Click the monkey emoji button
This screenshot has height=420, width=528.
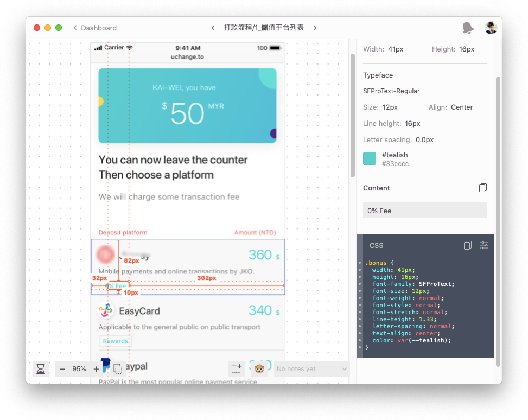(x=259, y=369)
